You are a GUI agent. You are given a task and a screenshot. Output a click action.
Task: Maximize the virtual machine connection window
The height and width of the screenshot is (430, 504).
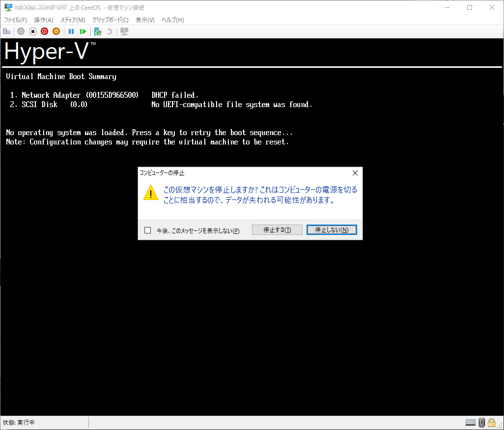click(x=470, y=7)
